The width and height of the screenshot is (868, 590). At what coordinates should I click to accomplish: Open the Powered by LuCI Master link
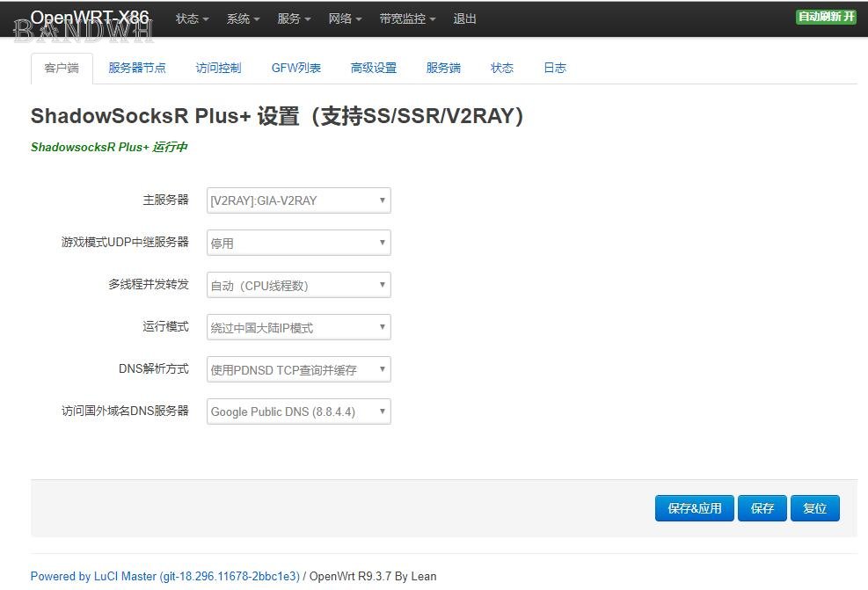tap(165, 576)
